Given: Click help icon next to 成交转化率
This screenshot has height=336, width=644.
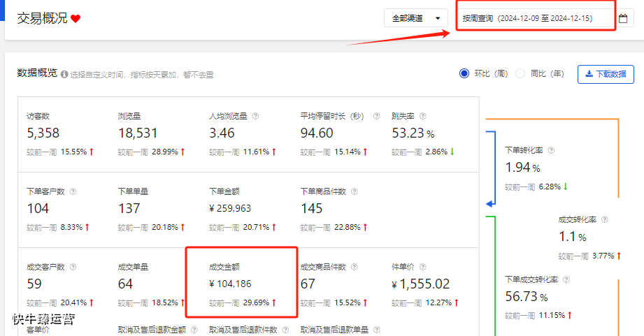Looking at the screenshot, I should [604, 219].
